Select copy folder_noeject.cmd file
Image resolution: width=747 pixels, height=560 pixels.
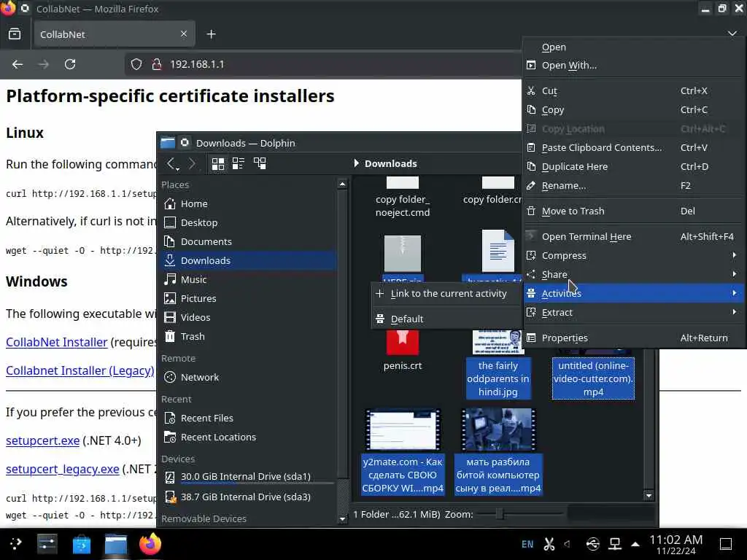[x=403, y=198]
